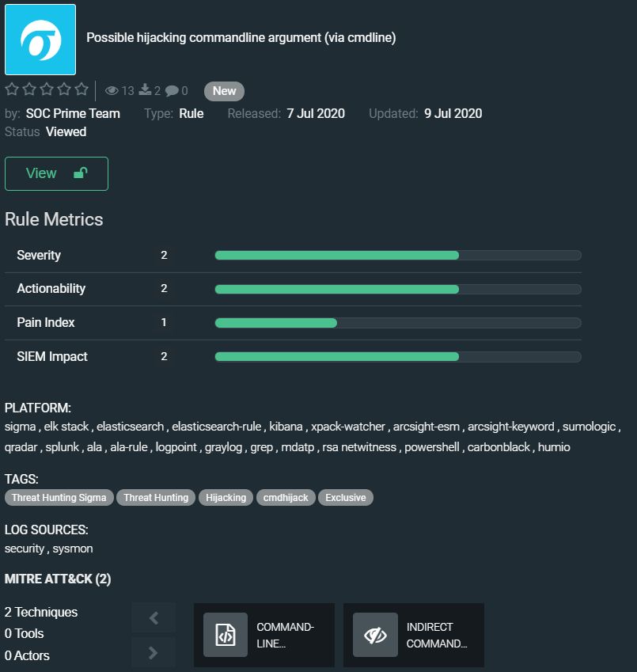637x672 pixels.
Task: Click the SOC Prime rule logo thumbnail
Action: pos(40,40)
